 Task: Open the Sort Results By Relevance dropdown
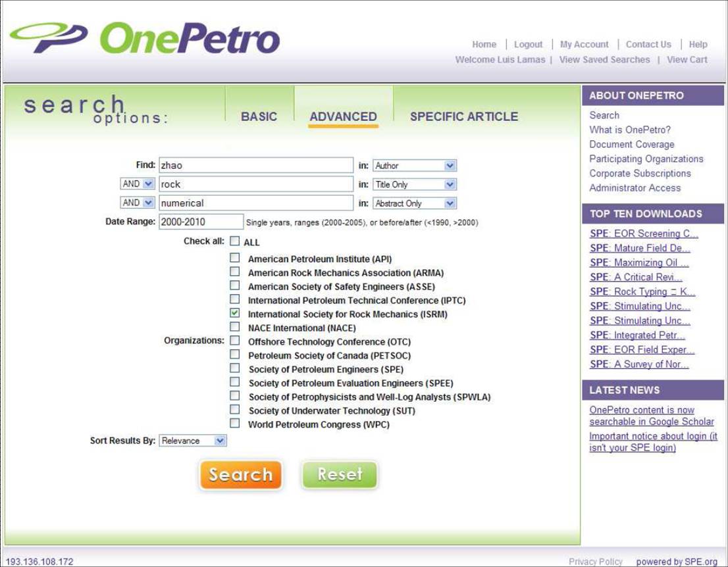click(x=193, y=441)
